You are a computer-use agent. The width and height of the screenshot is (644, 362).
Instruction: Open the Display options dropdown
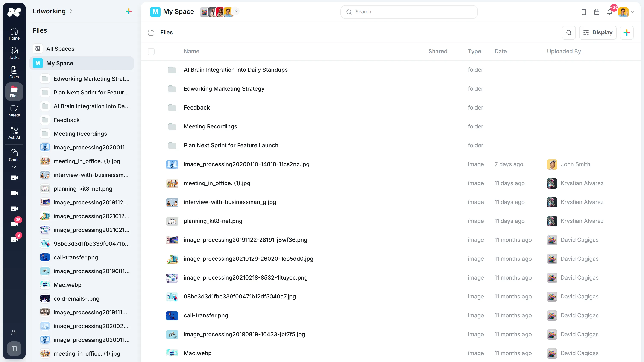[598, 32]
